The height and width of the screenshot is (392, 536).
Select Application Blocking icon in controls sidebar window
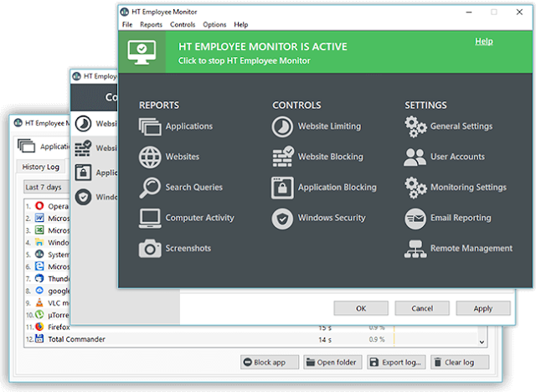[83, 173]
